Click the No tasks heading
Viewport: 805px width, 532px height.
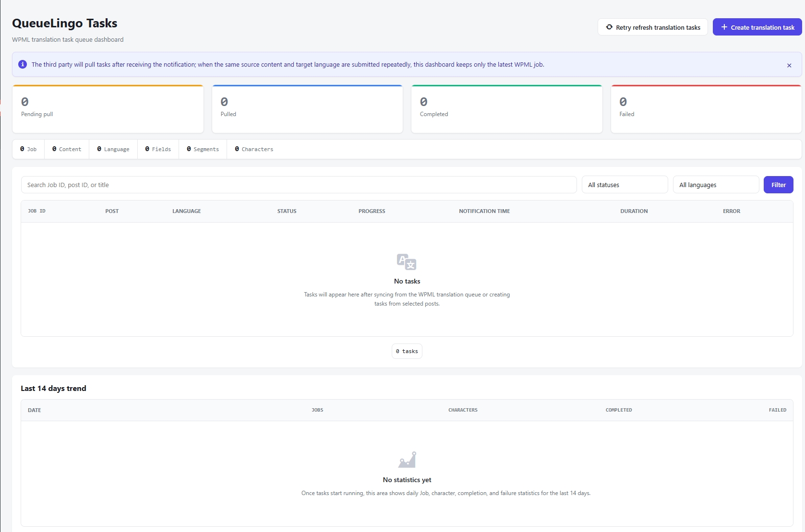[x=407, y=281]
